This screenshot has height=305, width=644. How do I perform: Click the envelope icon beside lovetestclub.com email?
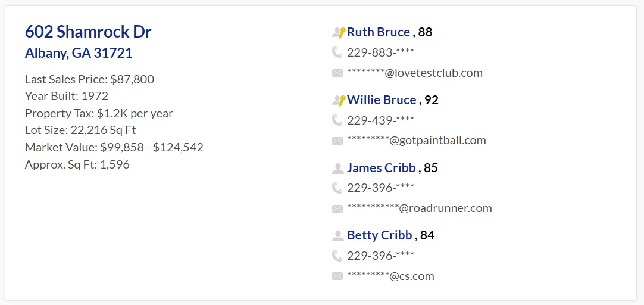pyautogui.click(x=337, y=73)
